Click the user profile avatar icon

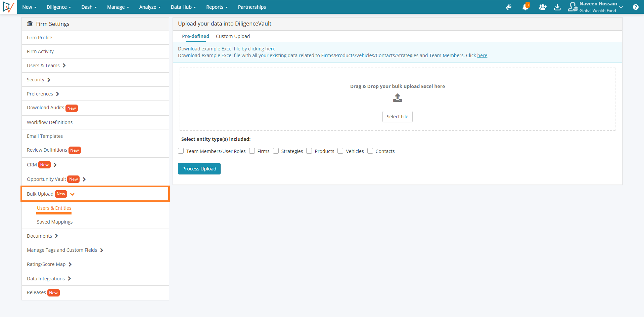(572, 7)
